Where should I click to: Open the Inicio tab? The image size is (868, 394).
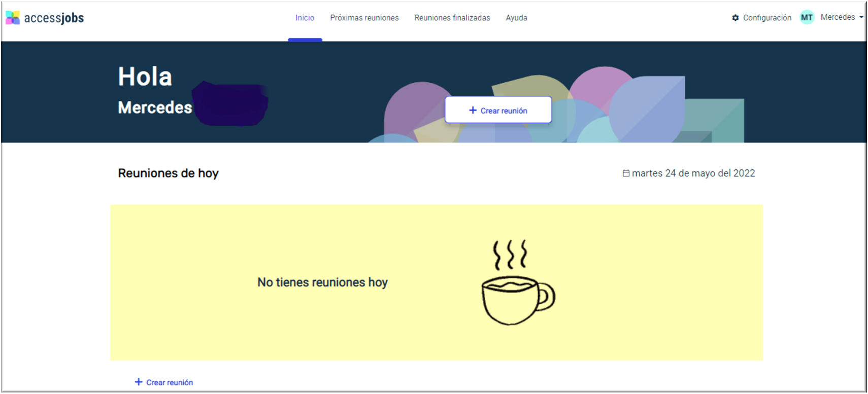coord(305,18)
